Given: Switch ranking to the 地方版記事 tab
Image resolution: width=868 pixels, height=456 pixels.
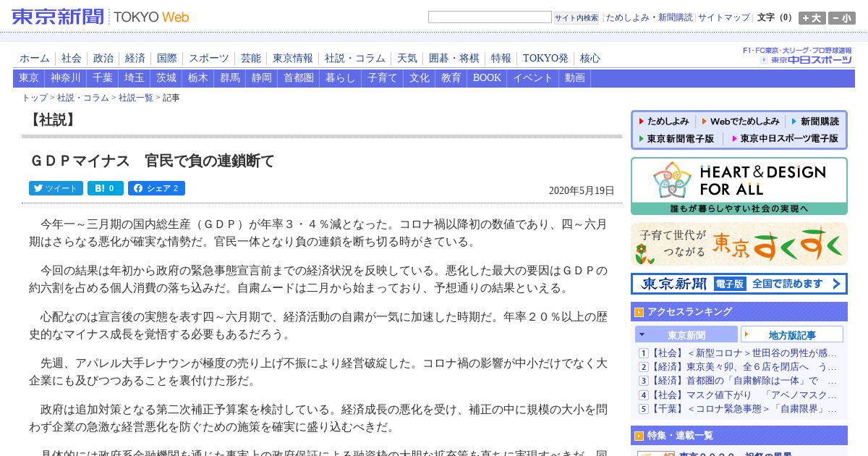Looking at the screenshot, I should pos(792,334).
